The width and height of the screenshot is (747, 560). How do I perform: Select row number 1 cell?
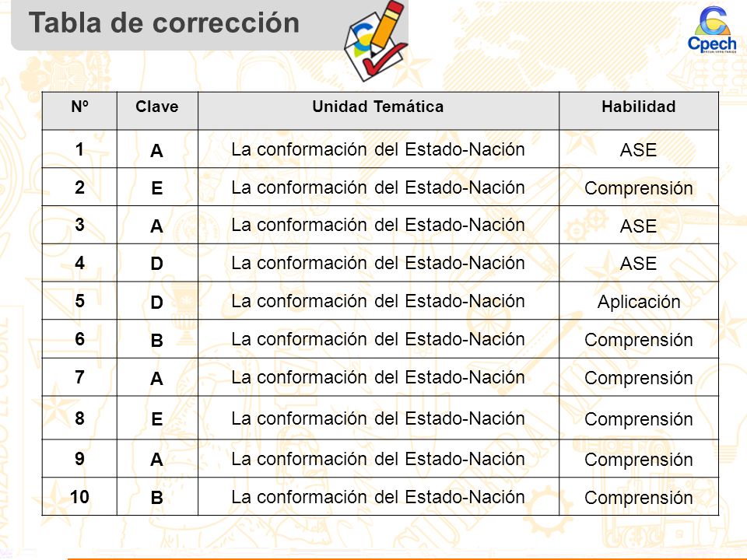79,149
